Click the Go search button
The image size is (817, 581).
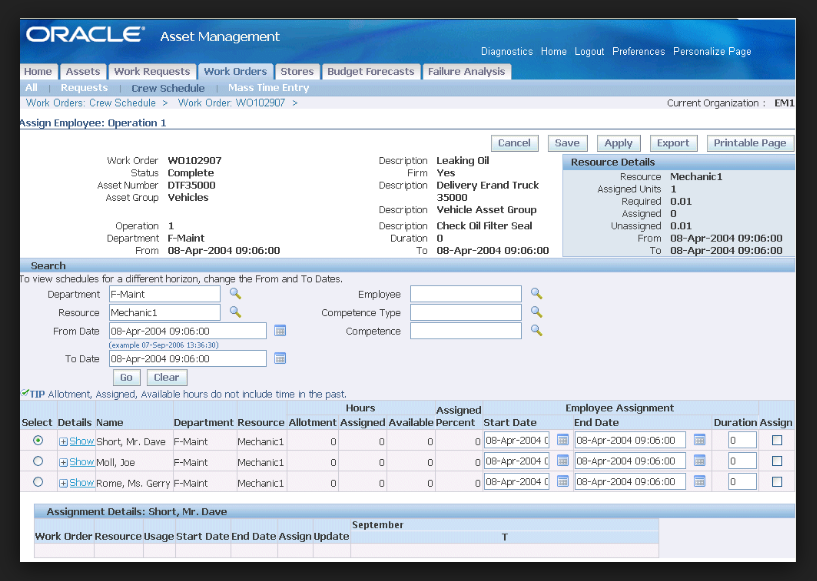[126, 377]
